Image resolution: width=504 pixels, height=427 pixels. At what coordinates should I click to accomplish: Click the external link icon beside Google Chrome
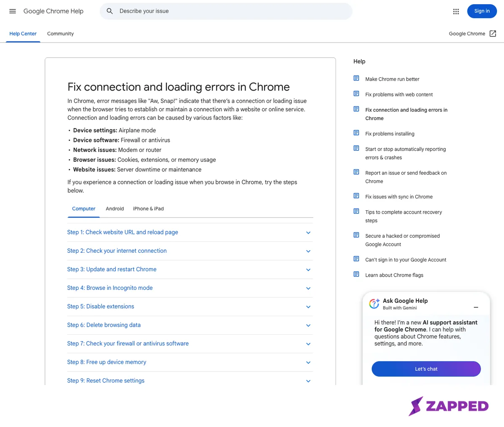(493, 34)
